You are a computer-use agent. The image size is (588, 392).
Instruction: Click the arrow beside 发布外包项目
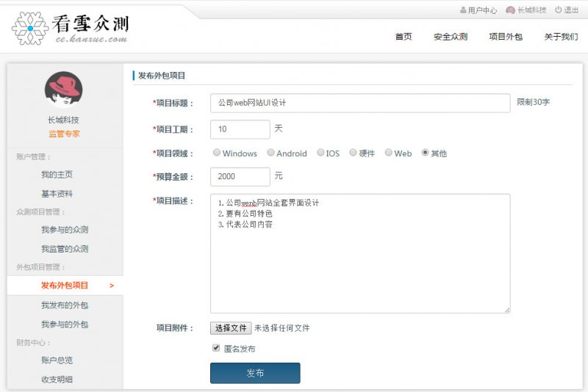pos(112,286)
